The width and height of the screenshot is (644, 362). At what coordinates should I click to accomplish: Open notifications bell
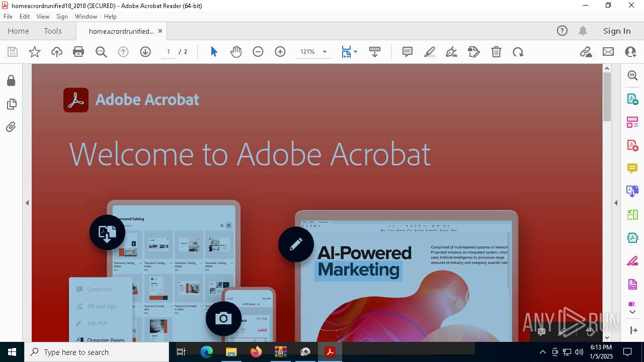tap(583, 31)
